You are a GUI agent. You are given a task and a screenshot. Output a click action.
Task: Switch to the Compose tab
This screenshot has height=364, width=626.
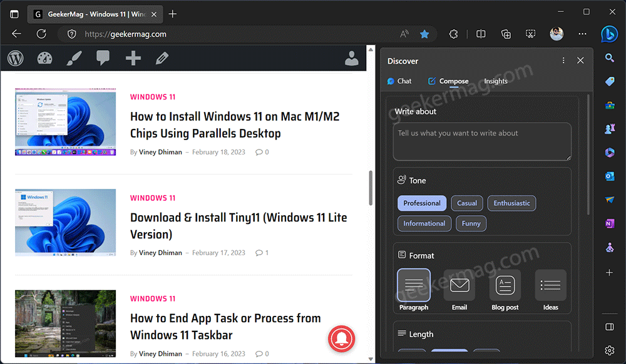pos(448,81)
